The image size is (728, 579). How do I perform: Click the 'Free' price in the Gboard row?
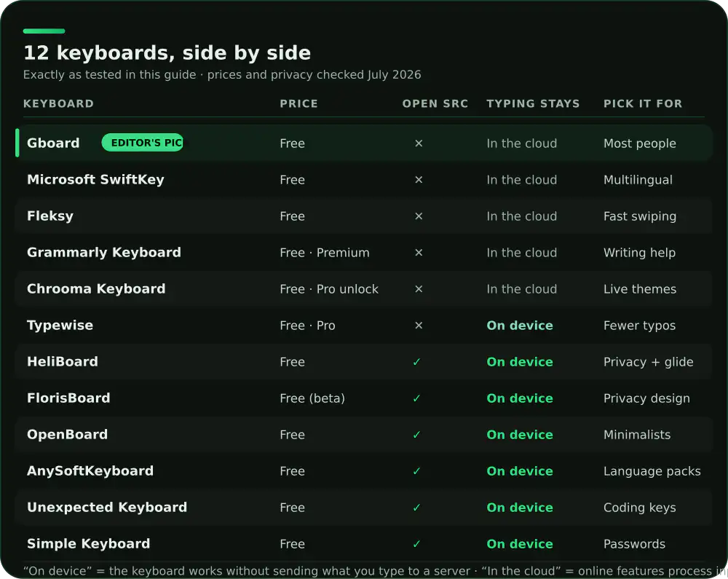[x=292, y=143]
